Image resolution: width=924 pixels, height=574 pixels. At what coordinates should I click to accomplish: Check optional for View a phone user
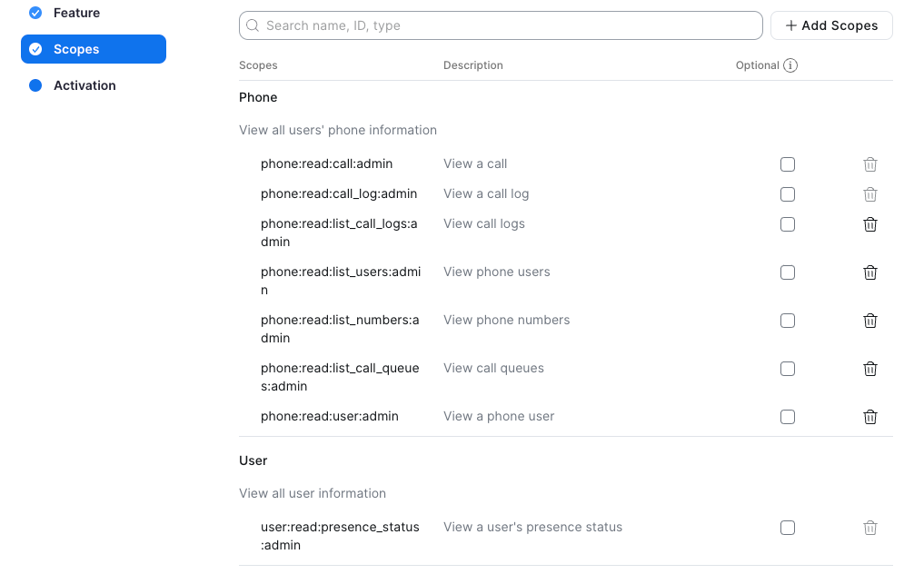click(788, 417)
